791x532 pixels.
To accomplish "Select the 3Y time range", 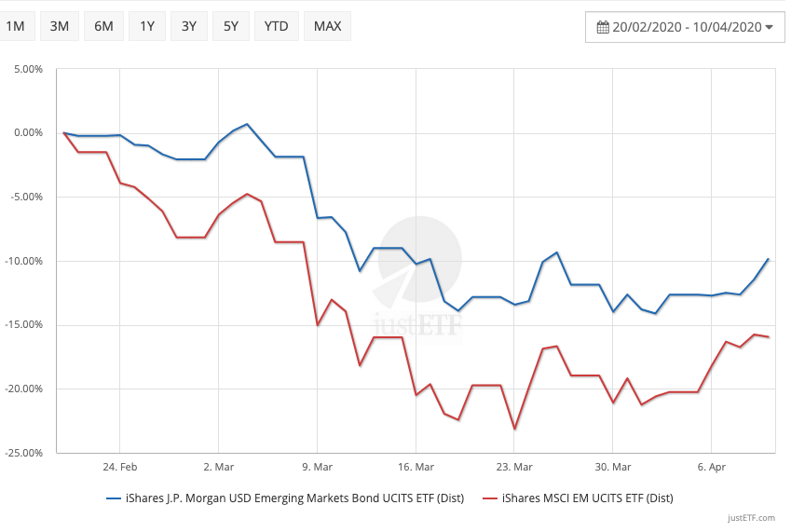I will click(189, 26).
